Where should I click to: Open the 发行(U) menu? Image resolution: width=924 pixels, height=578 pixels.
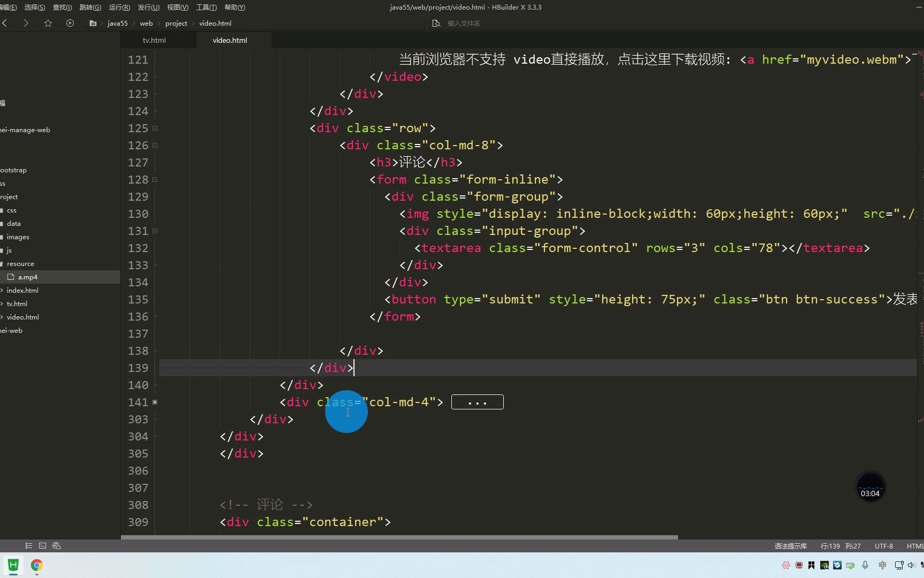point(149,7)
